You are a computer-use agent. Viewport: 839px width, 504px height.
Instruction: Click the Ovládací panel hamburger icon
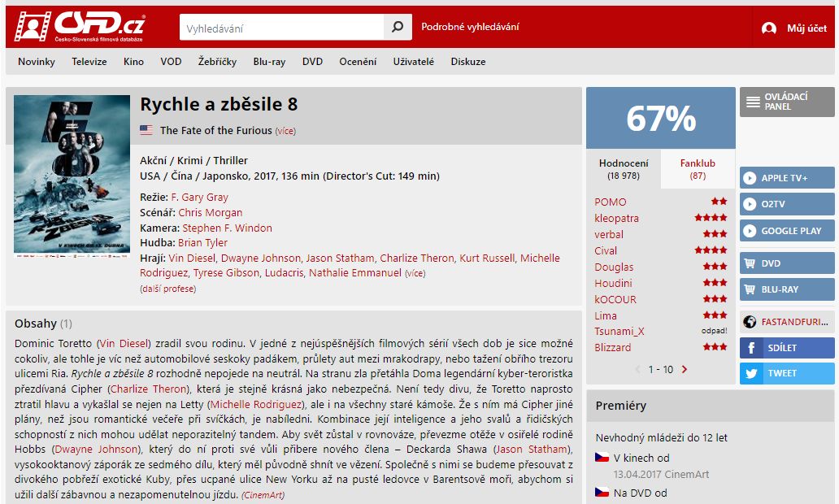(753, 102)
